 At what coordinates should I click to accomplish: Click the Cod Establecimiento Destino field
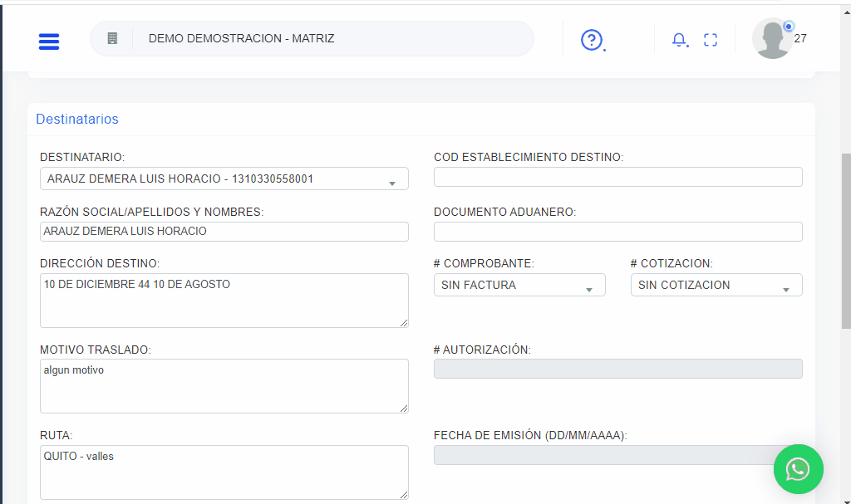(x=617, y=177)
